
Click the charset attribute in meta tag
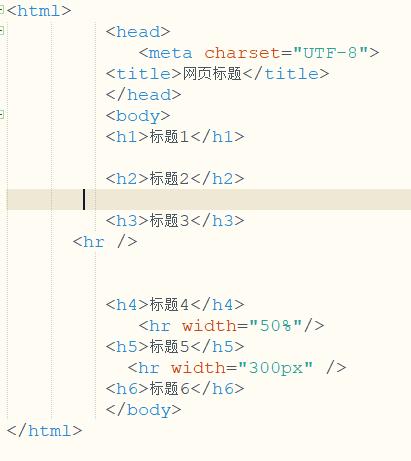click(x=242, y=53)
